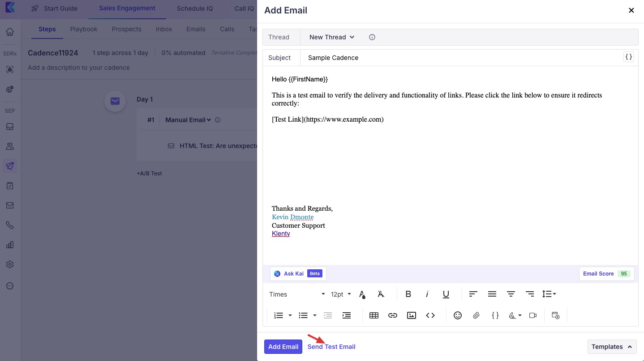Open the Calls sub-tab
The width and height of the screenshot is (644, 361).
click(x=227, y=29)
